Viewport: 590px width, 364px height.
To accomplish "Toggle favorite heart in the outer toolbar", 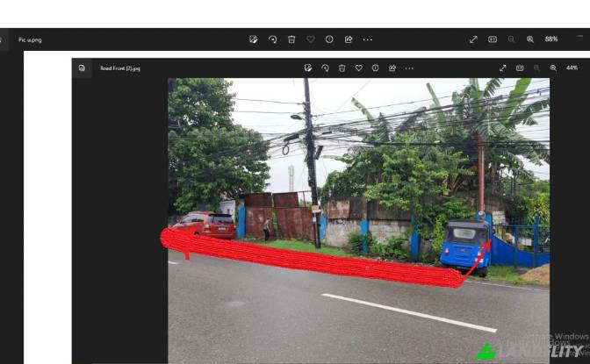I will click(310, 39).
